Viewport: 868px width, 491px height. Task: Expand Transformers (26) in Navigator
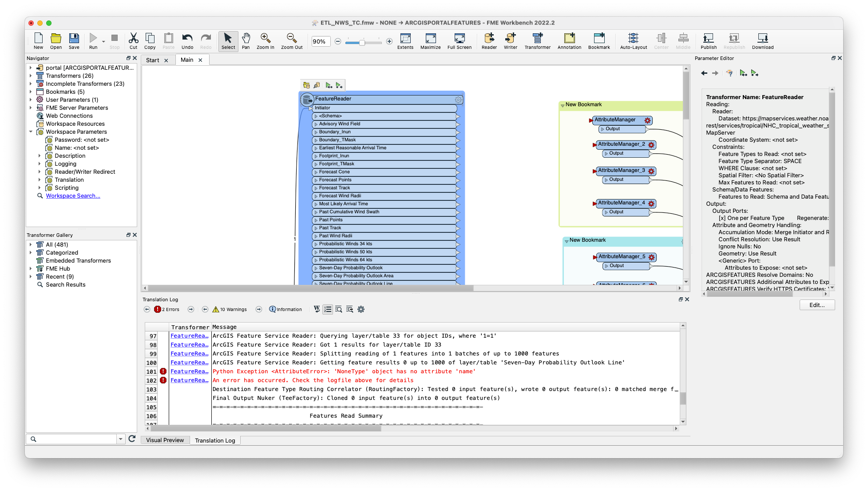(31, 76)
